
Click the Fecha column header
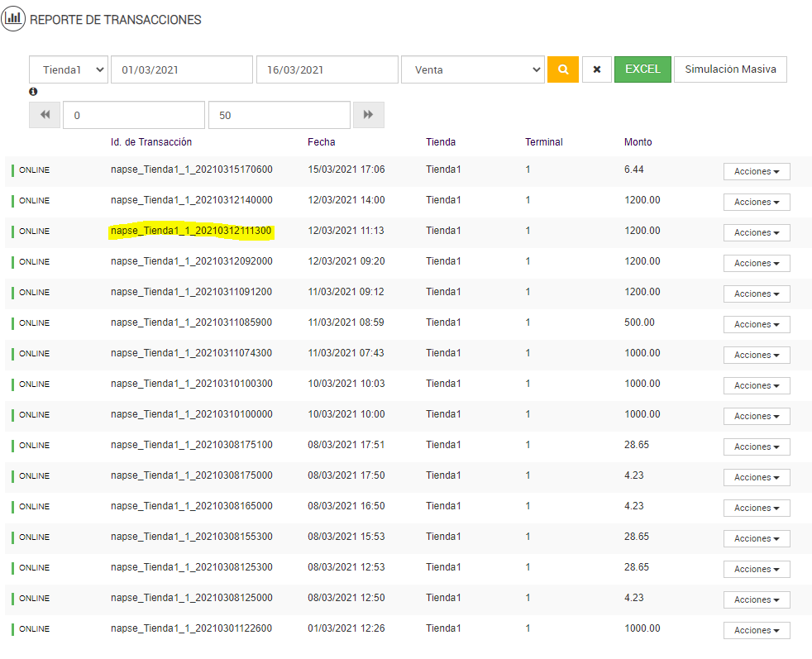click(x=321, y=142)
